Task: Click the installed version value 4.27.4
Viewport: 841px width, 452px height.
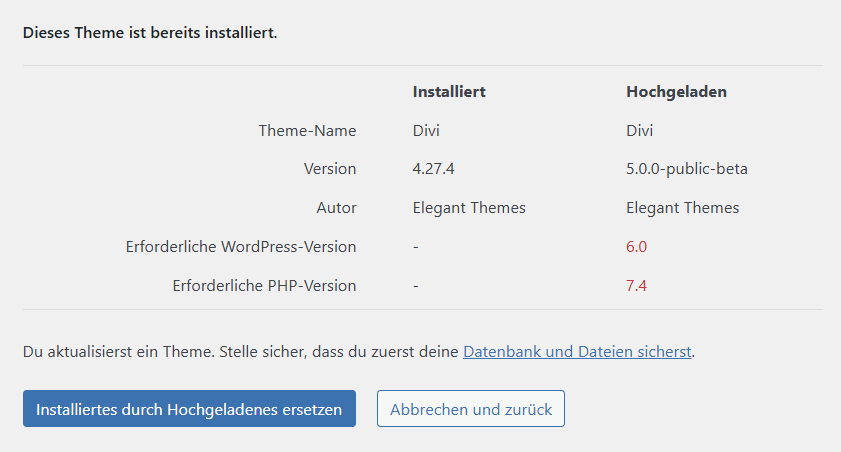Action: pyautogui.click(x=433, y=169)
